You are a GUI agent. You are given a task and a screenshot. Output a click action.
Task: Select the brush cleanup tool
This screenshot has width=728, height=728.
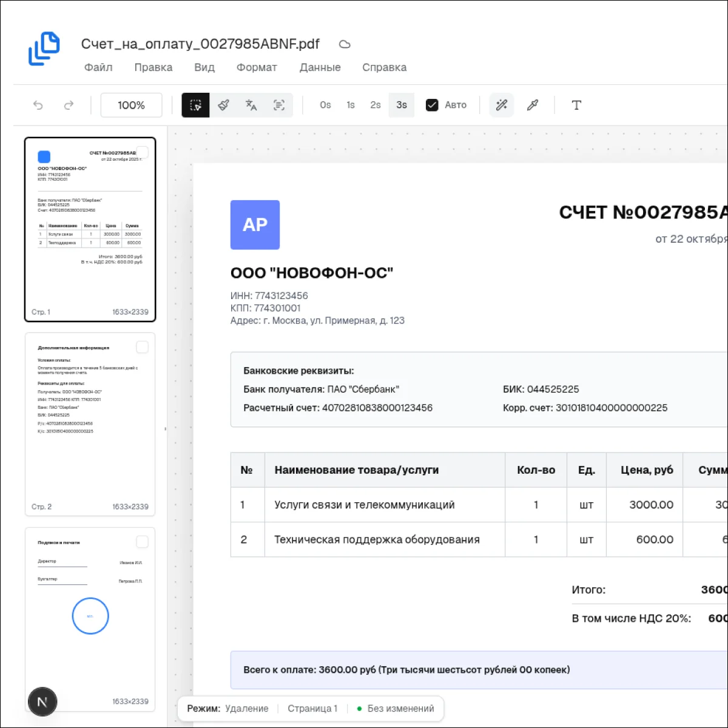223,105
